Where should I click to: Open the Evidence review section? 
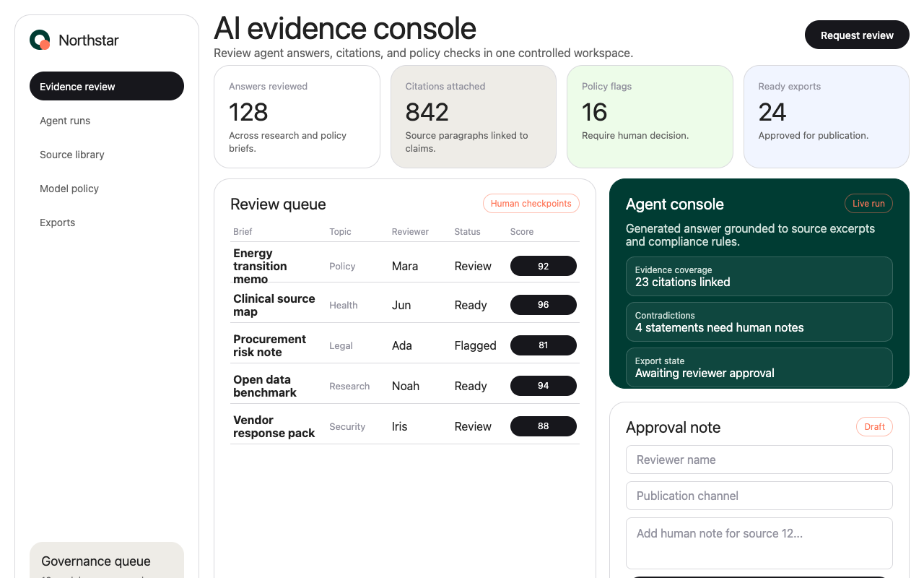[x=107, y=86]
